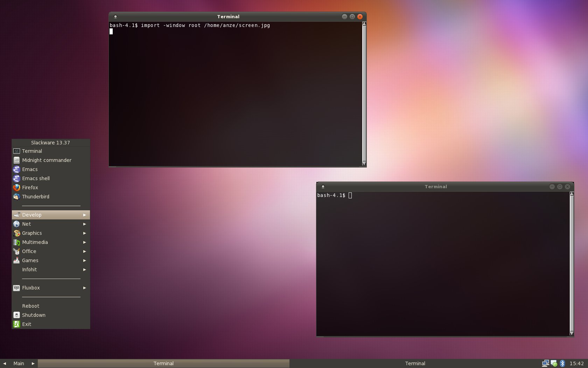Screen dimensions: 588x368
Task: Activate the second Terminal taskbar button
Action: point(415,363)
